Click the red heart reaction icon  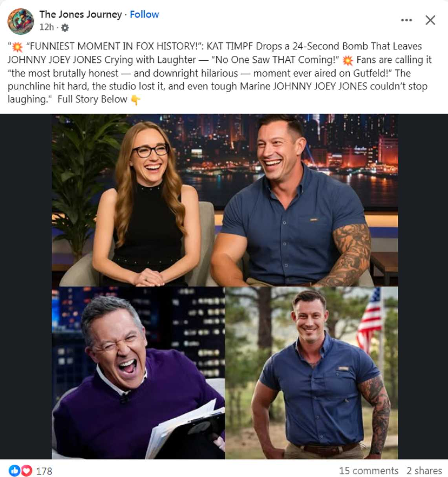coord(26,470)
